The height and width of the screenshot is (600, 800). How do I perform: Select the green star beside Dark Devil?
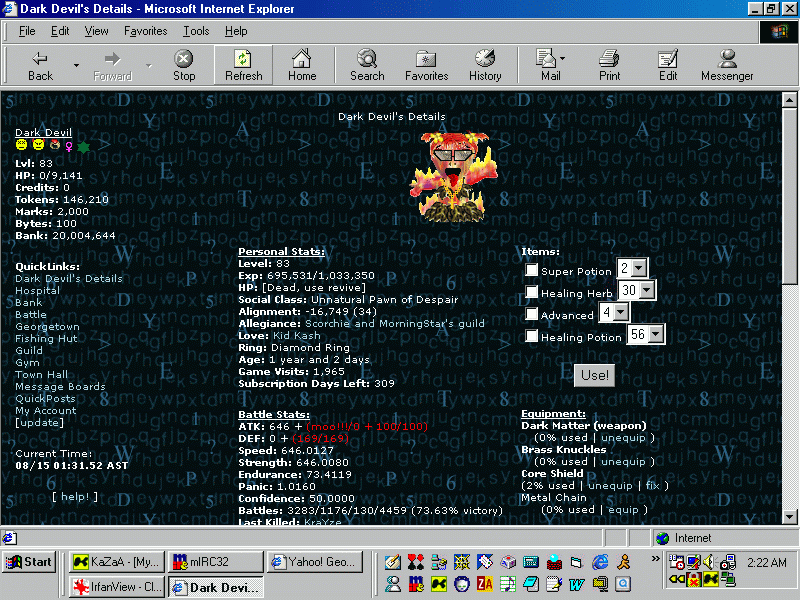pos(85,146)
